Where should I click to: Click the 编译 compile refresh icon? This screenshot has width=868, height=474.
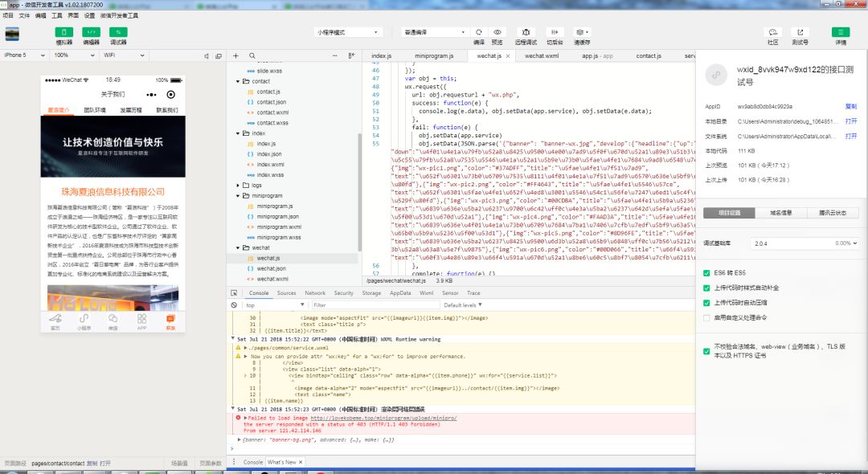click(479, 32)
